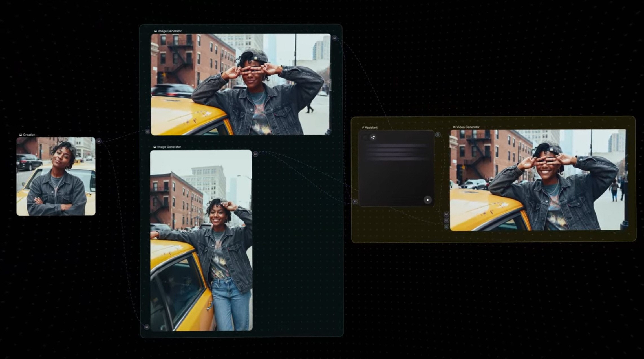Click the blurred prompt text in Assistant

click(x=396, y=152)
